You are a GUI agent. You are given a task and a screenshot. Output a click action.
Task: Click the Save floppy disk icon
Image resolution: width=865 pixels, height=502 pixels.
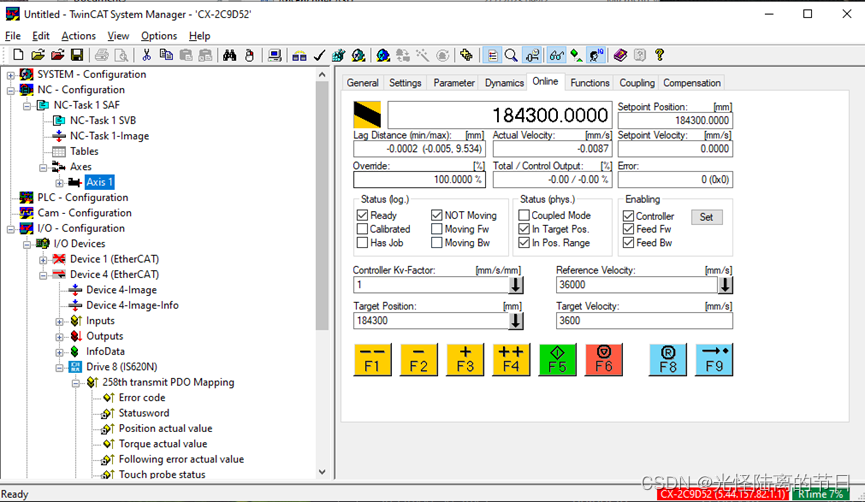point(77,55)
